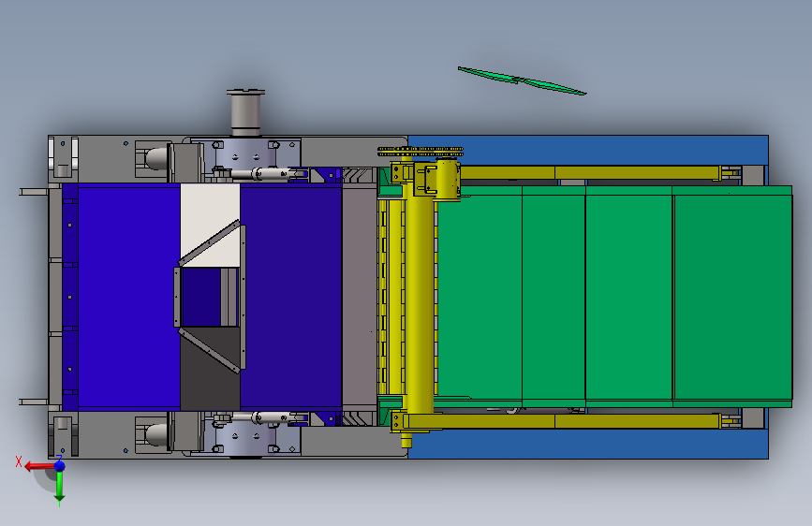The image size is (812, 526).
Task: Click the red "X" axis label
Action: pos(19,461)
